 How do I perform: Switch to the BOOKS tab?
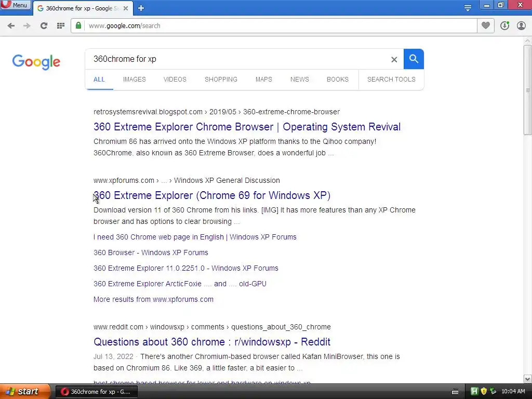[338, 79]
